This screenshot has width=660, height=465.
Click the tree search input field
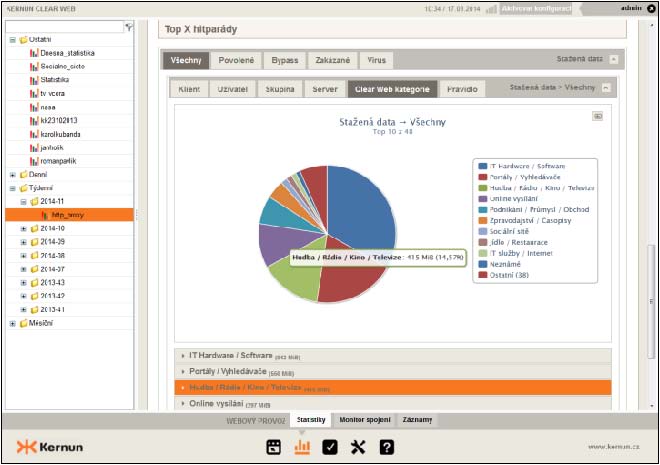pos(65,27)
